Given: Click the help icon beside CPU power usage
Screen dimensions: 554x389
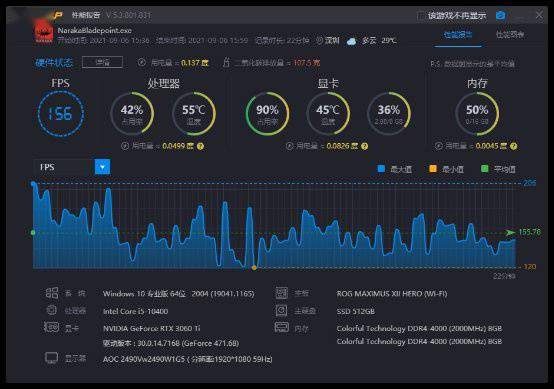Looking at the screenshot, I should [200, 146].
